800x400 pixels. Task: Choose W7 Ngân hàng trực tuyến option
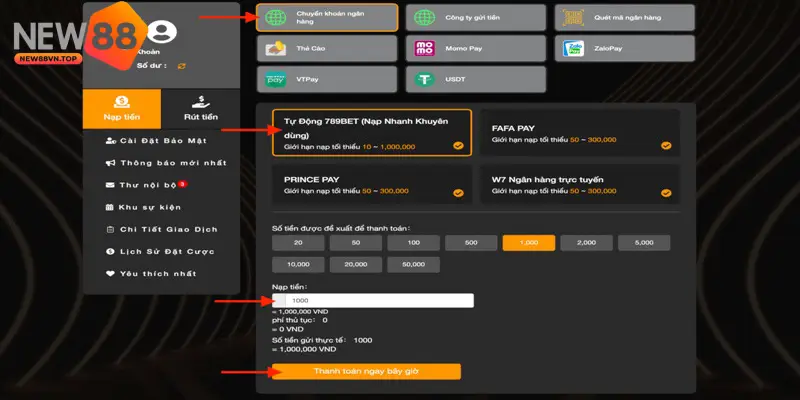(x=580, y=185)
